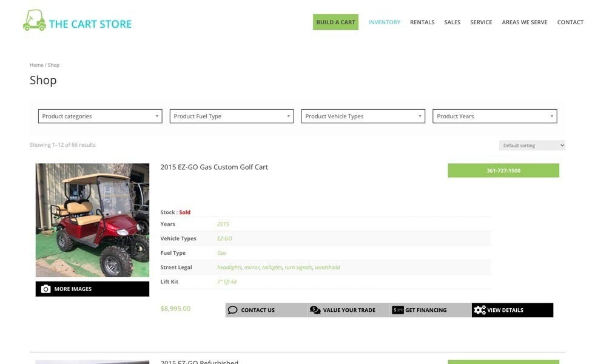Click the 2015 year value link
Viewport: 595px width, 364px height.
pyautogui.click(x=223, y=224)
